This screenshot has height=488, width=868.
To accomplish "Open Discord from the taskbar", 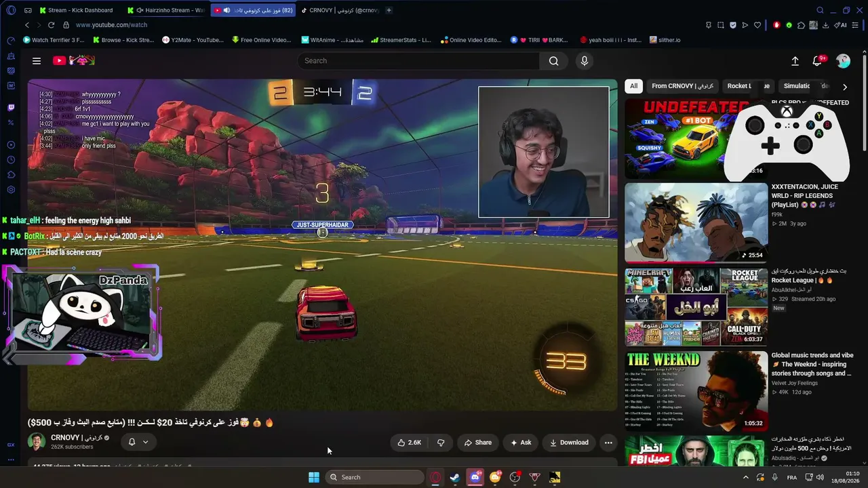I will pyautogui.click(x=475, y=477).
